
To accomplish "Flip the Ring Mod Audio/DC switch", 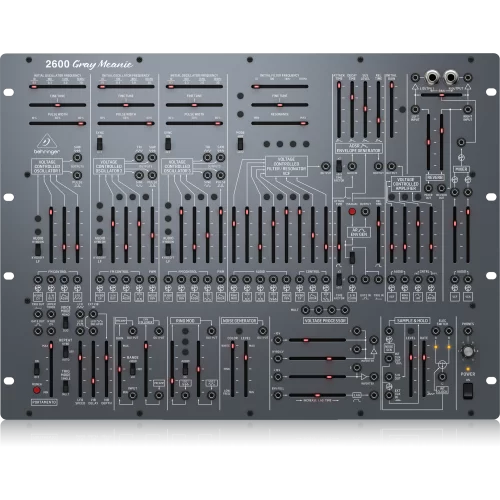I will [x=185, y=369].
